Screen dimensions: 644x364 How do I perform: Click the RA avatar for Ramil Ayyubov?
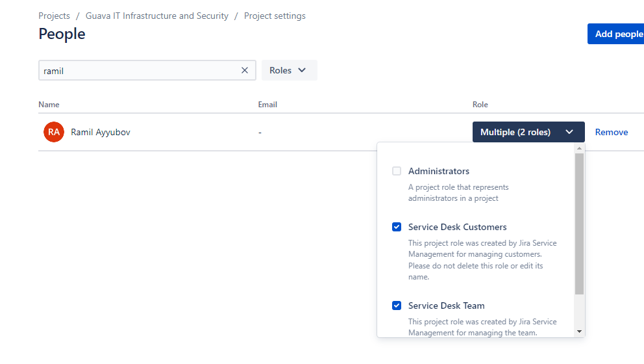[54, 132]
